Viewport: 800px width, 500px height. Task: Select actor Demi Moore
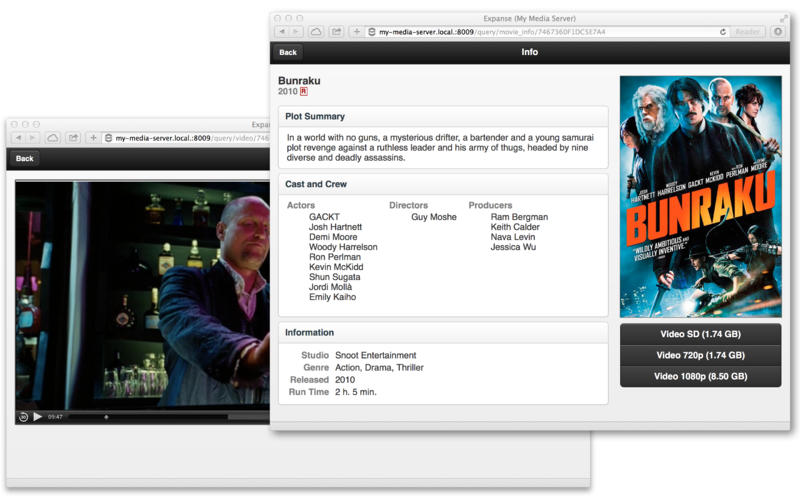click(x=333, y=237)
